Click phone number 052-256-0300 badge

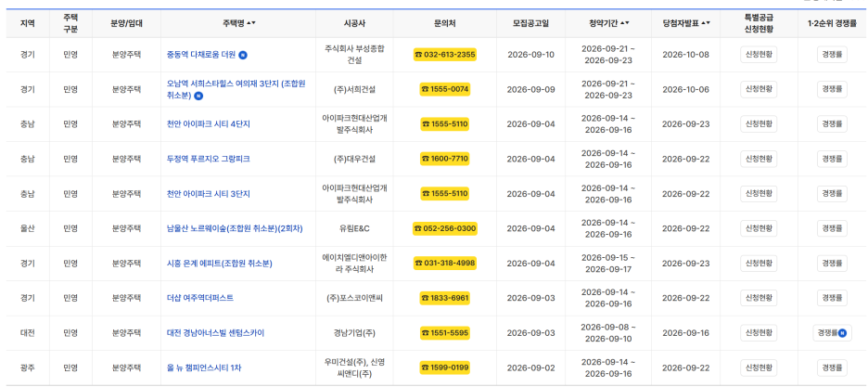445,228
